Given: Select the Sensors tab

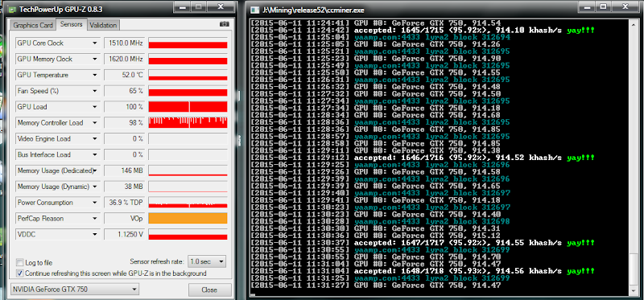Looking at the screenshot, I should click(72, 24).
